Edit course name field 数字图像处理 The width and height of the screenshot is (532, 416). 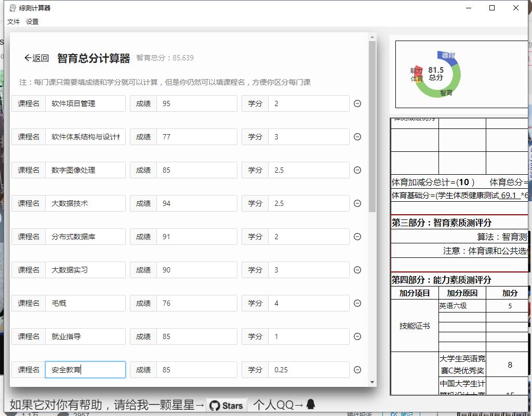(85, 170)
